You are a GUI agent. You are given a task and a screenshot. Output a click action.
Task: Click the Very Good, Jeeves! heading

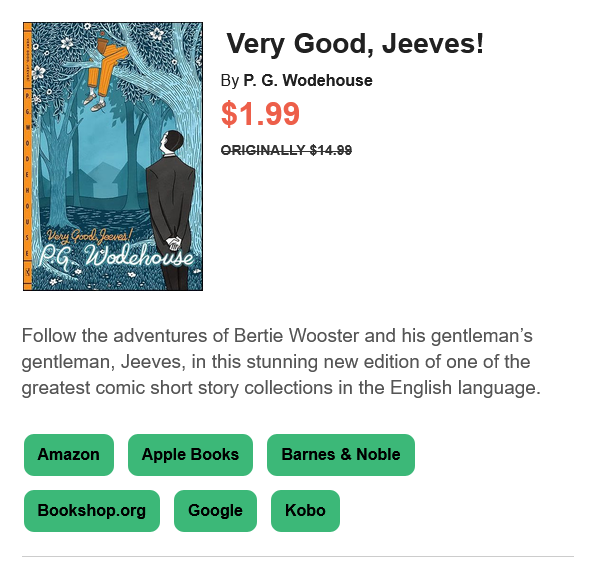point(355,44)
